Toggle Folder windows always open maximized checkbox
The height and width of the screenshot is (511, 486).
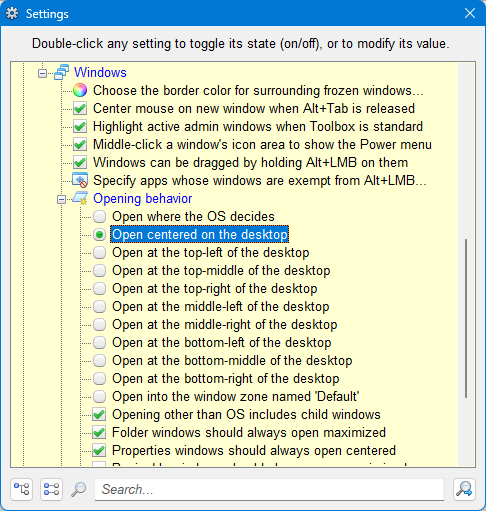pos(99,433)
